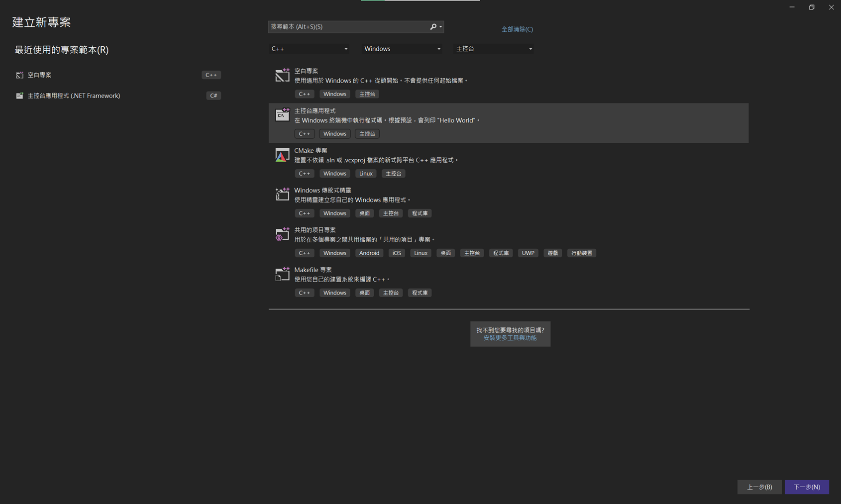Select the CMake 專案 template title
Image resolution: width=841 pixels, height=504 pixels.
tap(311, 150)
